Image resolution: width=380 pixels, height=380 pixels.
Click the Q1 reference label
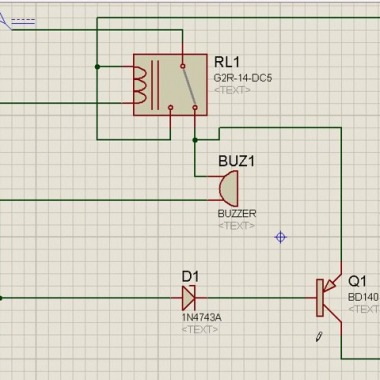(x=357, y=281)
